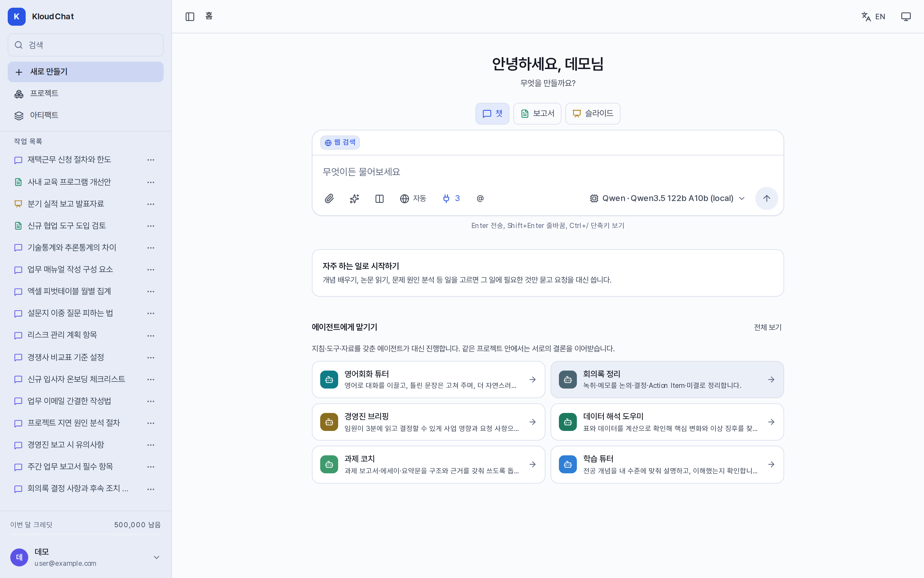This screenshot has height=578, width=924.
Task: Open the 학습 튜터 agent card
Action: pos(667,464)
